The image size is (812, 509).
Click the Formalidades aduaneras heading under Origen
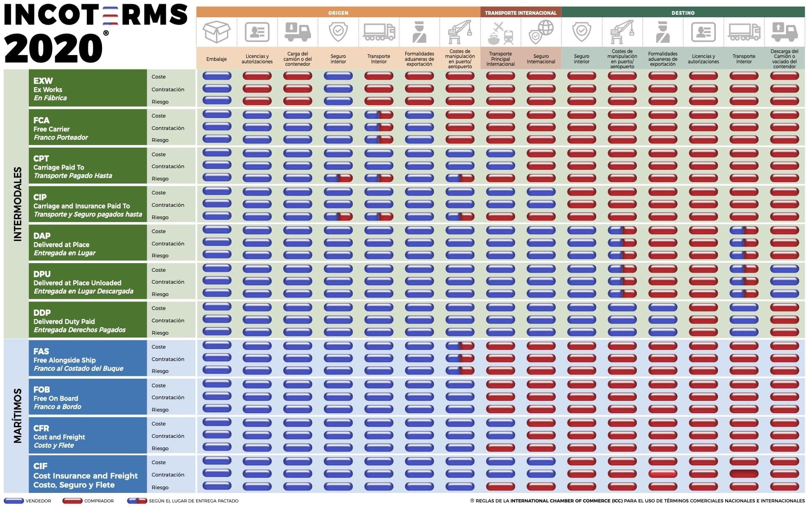click(x=419, y=59)
